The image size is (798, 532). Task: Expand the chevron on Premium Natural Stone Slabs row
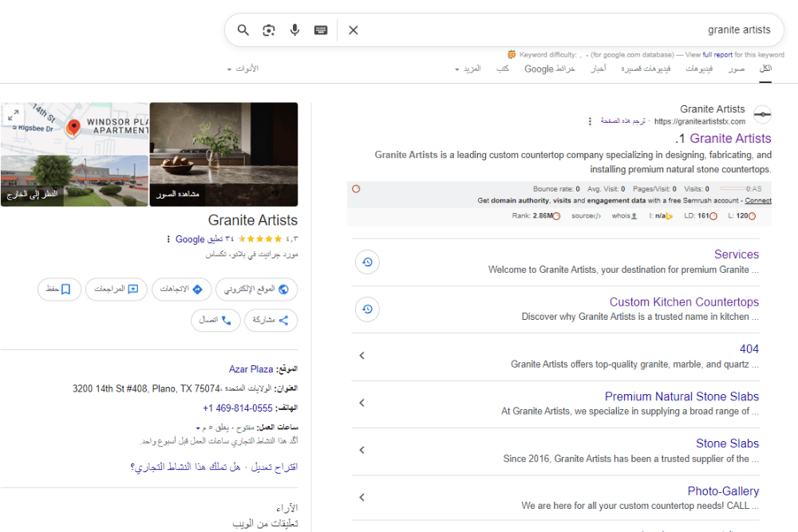coord(361,403)
